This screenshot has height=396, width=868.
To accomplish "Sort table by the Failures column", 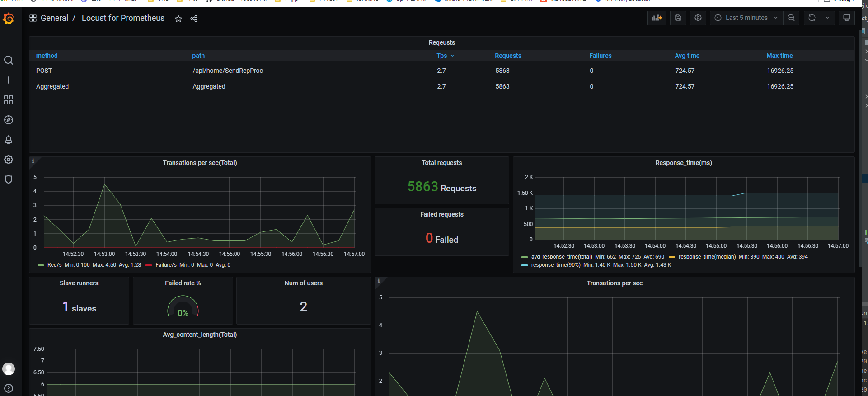I will click(x=600, y=56).
